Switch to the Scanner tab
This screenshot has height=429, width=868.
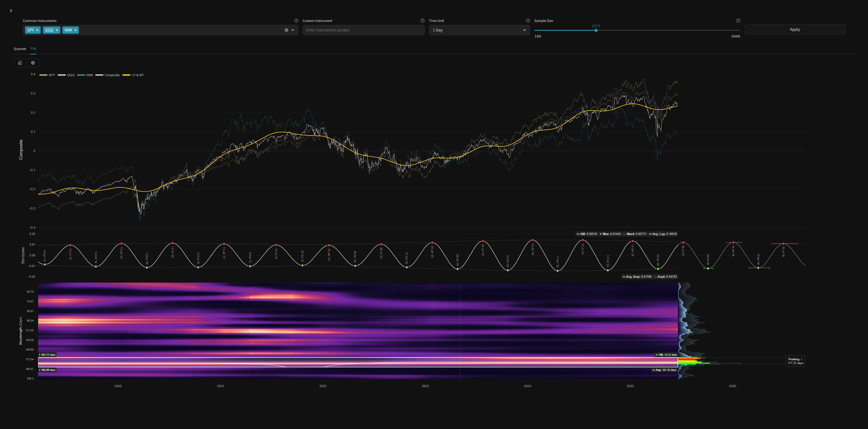[x=20, y=49]
